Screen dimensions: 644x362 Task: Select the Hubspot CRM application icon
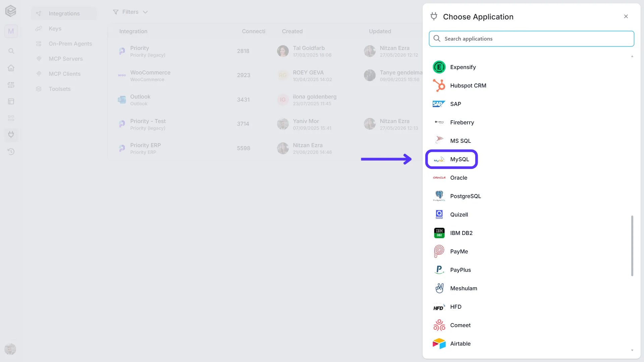(x=439, y=85)
